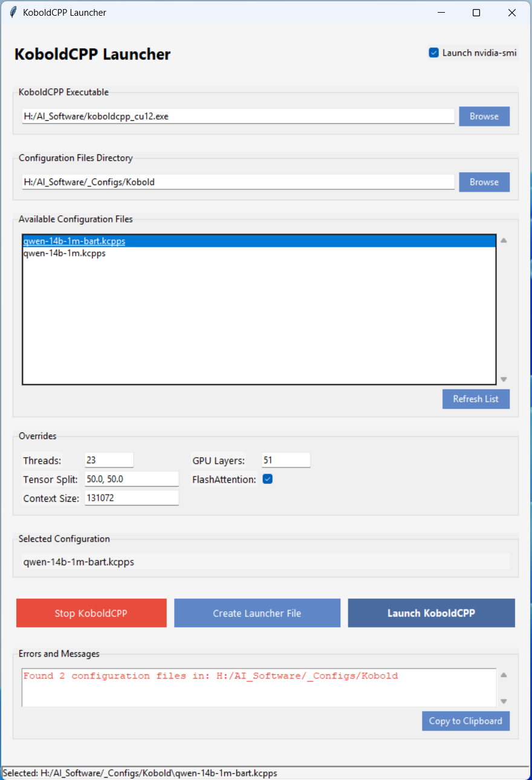Image resolution: width=532 pixels, height=780 pixels.
Task: Select qwen-14b-1m.kcpps in the list
Action: pyautogui.click(x=259, y=253)
